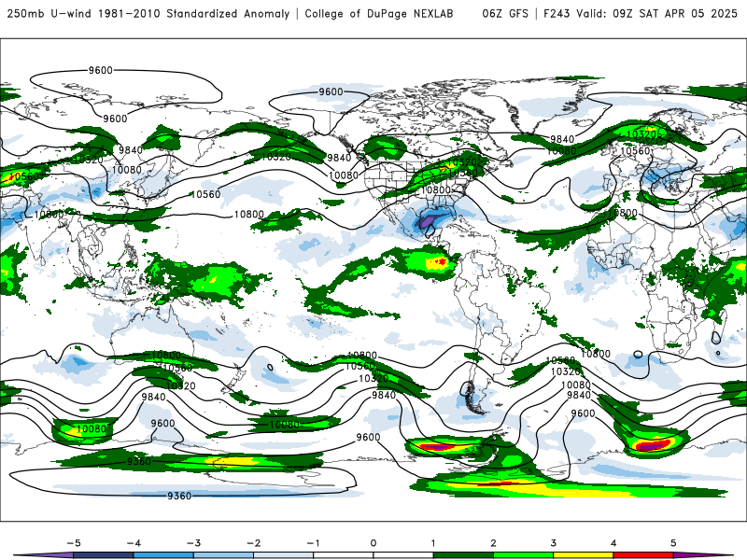This screenshot has width=747, height=560.
Task: Click the 10320 contour label over the Gulf of Alaska
Action: (276, 157)
